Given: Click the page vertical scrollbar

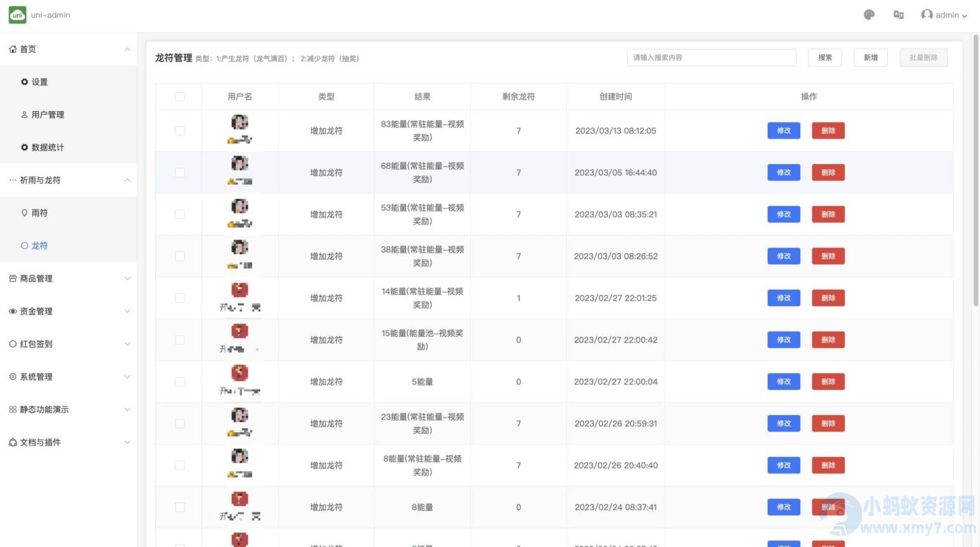Looking at the screenshot, I should click(x=976, y=170).
